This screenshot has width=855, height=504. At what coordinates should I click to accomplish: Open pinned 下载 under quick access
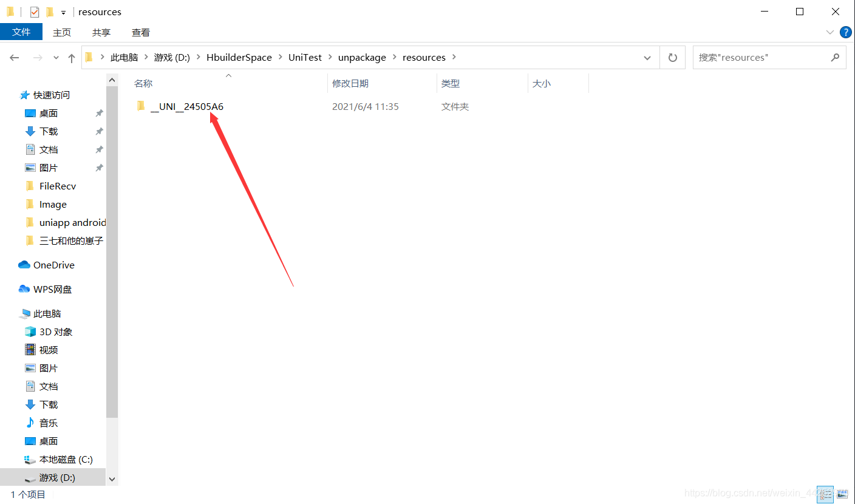coord(49,131)
